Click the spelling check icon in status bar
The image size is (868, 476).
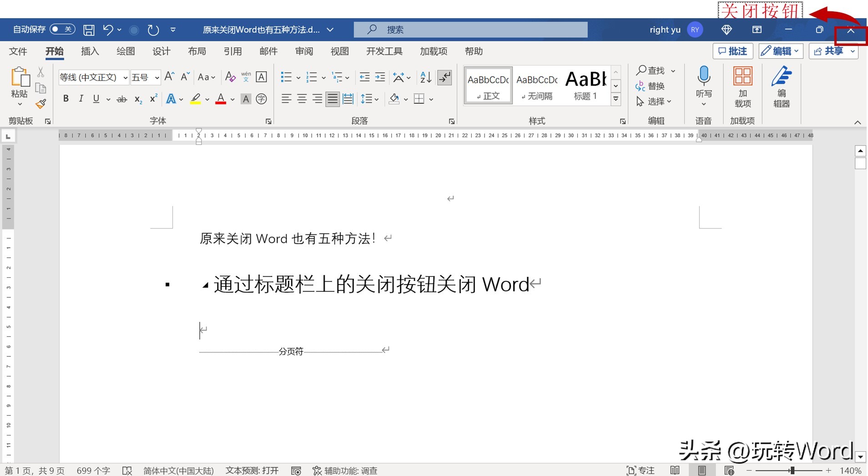pyautogui.click(x=127, y=471)
